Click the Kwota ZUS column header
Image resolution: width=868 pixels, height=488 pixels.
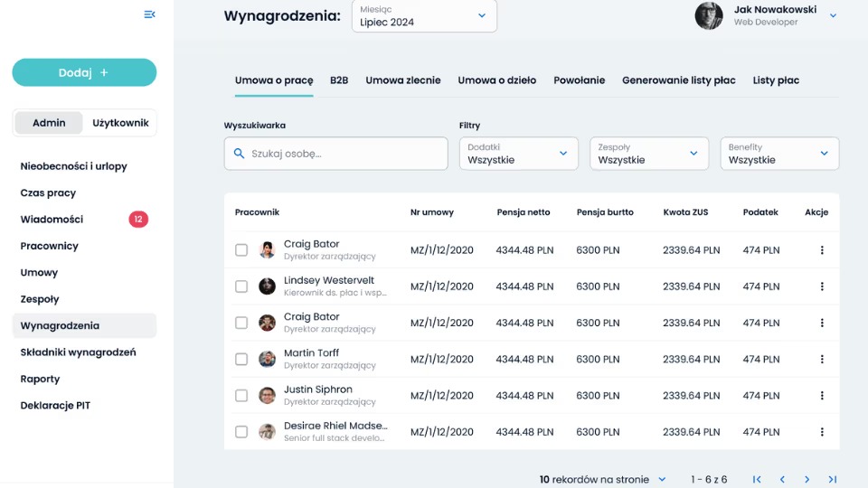tap(685, 211)
